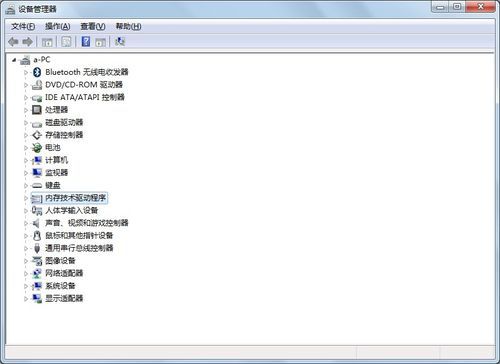Click the 人体学输入设备 HID icon
Screen dimensions: 500x364
[x=37, y=210]
